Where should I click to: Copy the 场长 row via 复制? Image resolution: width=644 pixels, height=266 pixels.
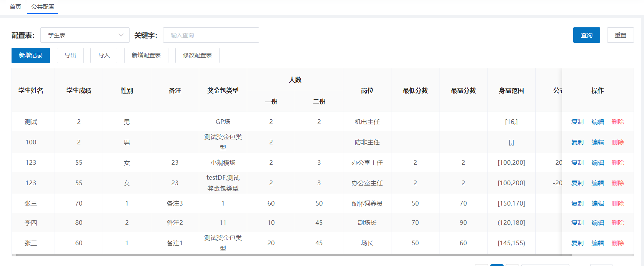577,243
